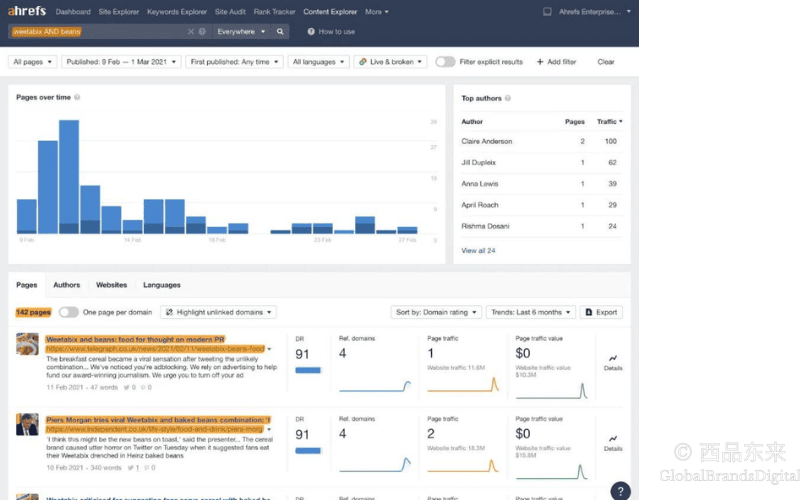
Task: Select author April Roach
Action: [x=480, y=205]
